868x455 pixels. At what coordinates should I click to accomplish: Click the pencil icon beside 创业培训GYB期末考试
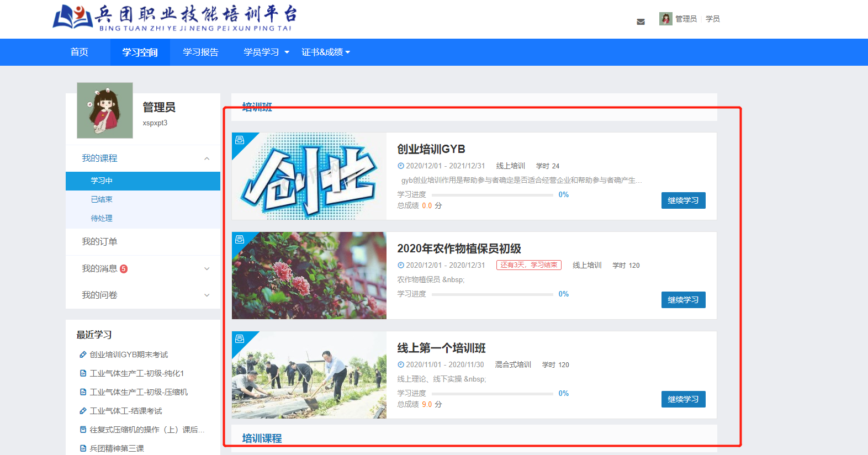pyautogui.click(x=83, y=355)
